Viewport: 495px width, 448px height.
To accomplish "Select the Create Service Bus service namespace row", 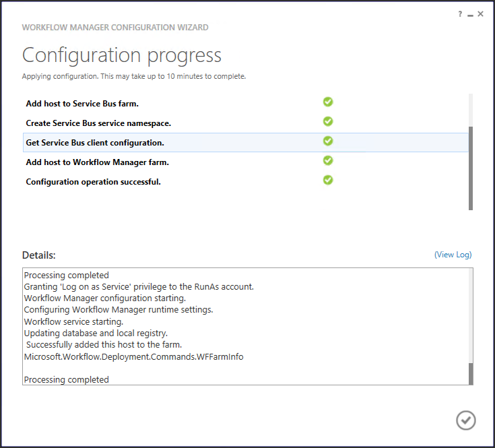I will click(x=98, y=123).
